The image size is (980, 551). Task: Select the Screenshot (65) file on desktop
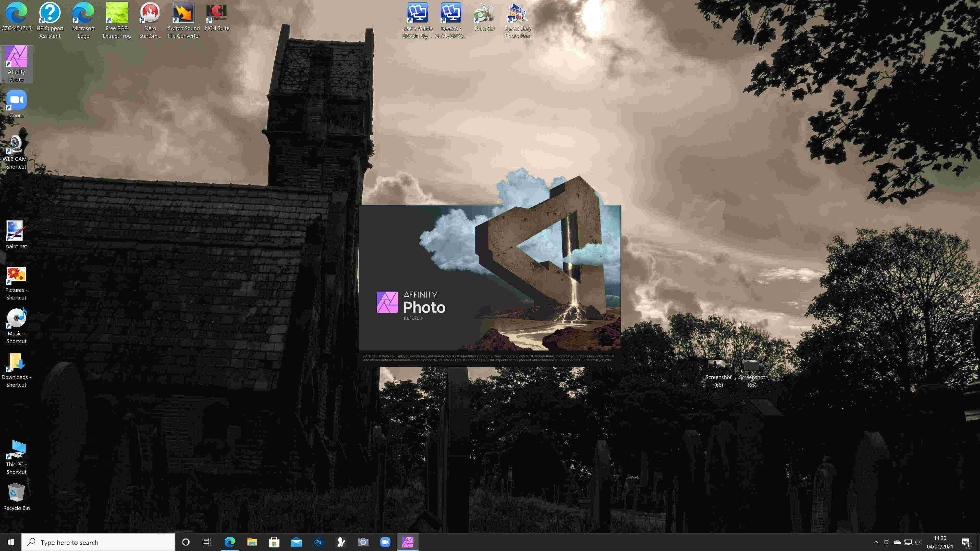(x=752, y=373)
